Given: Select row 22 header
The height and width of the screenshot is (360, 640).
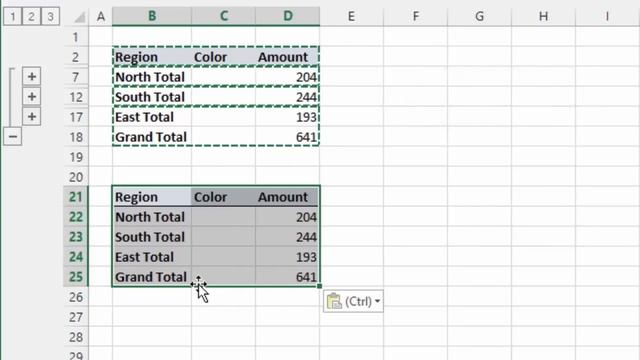Looking at the screenshot, I should tap(76, 217).
